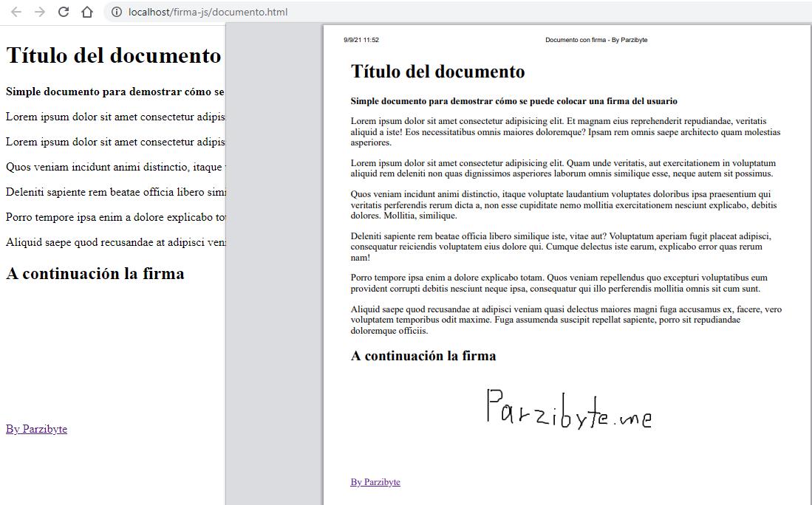Focus the address bar showing localhost/firma-js/documento.html
The width and height of the screenshot is (812, 505).
pos(208,12)
